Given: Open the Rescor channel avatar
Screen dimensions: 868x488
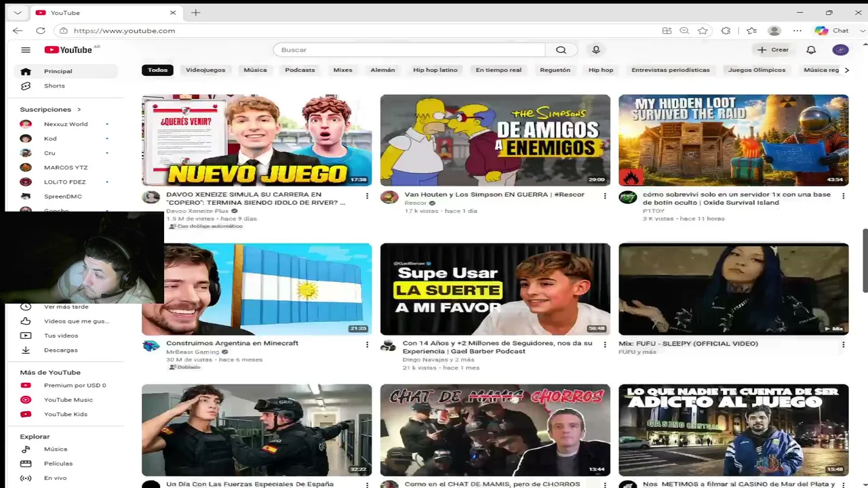Looking at the screenshot, I should 389,197.
